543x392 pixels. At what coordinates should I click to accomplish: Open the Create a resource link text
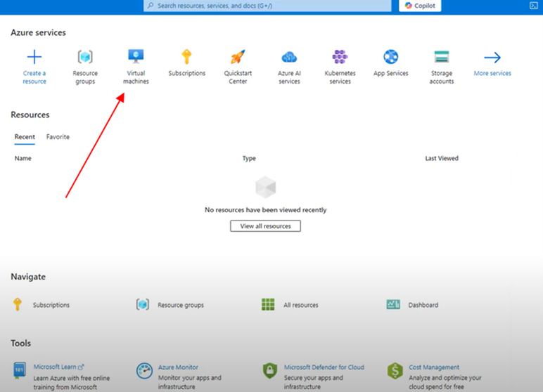click(34, 77)
